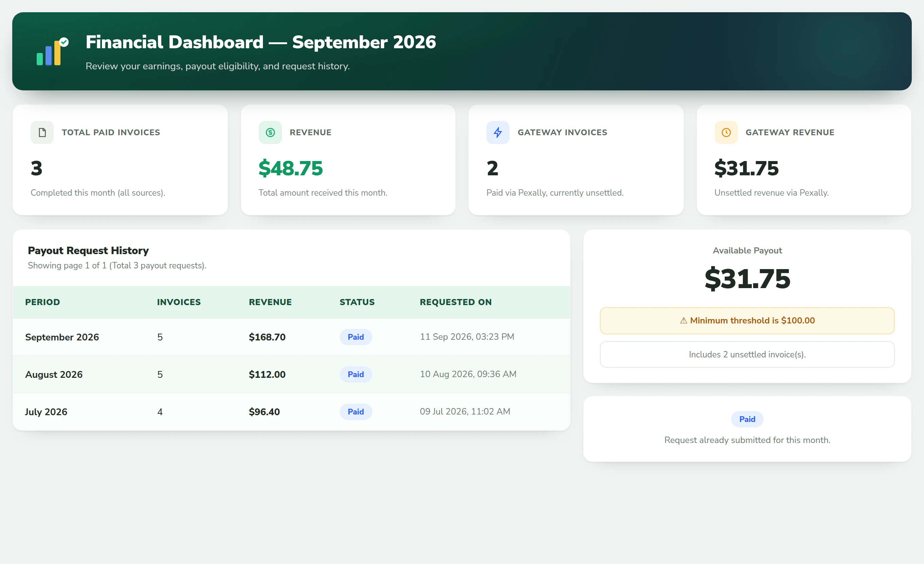Viewport: 924px width, 564px height.
Task: Click the 'Showing page 1 of 1' text
Action: coord(67,265)
